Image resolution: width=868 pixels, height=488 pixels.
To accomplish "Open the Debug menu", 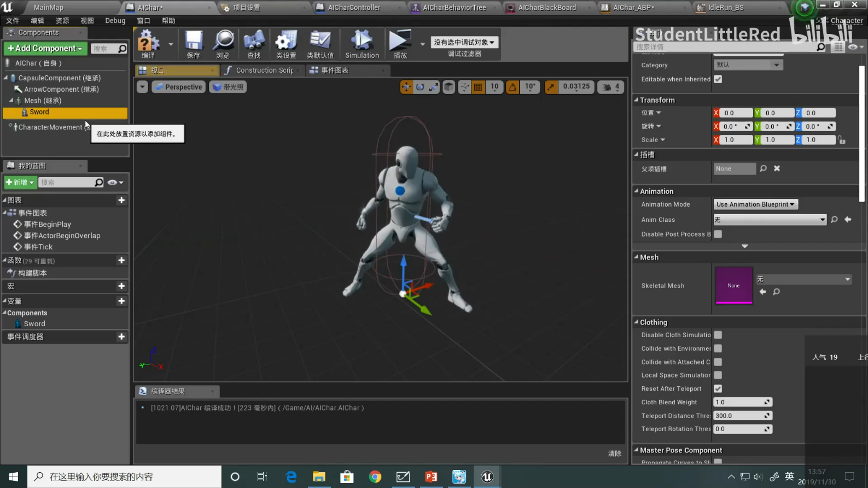I will point(115,21).
